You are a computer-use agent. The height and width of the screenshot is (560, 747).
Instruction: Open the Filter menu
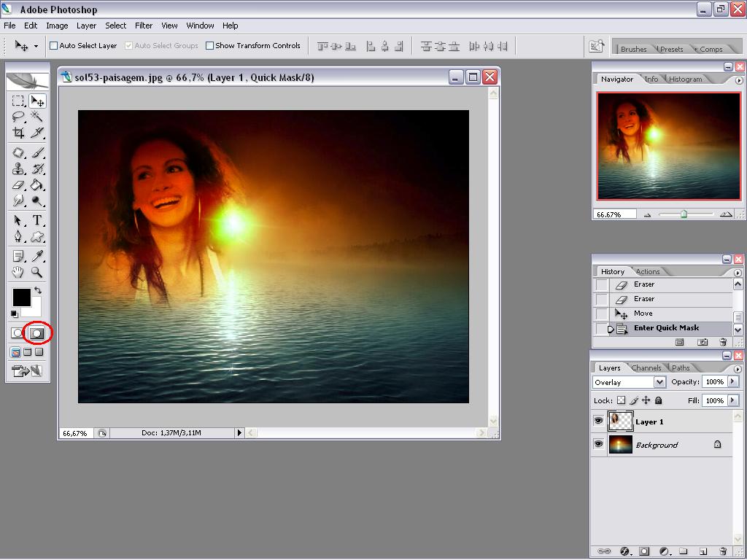(x=144, y=26)
